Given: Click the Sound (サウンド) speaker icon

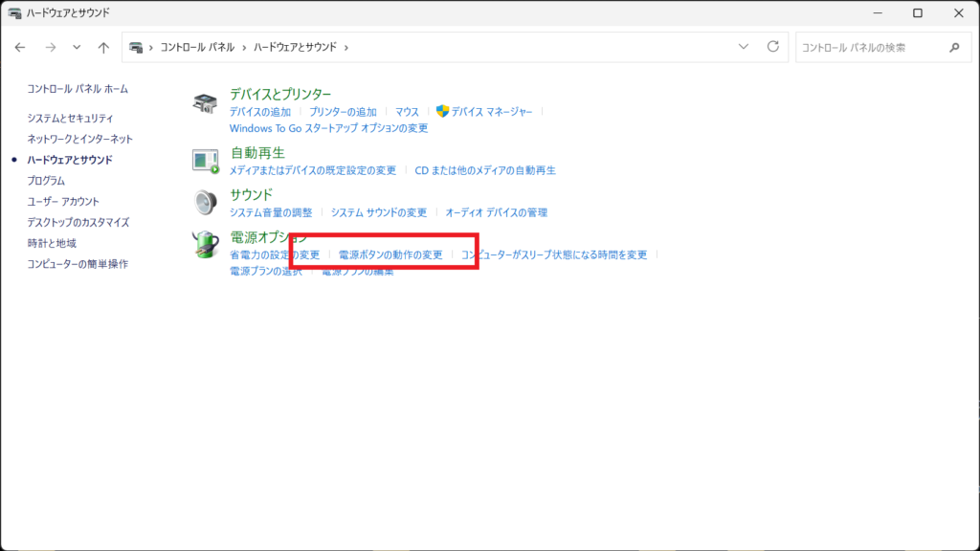Looking at the screenshot, I should [206, 203].
